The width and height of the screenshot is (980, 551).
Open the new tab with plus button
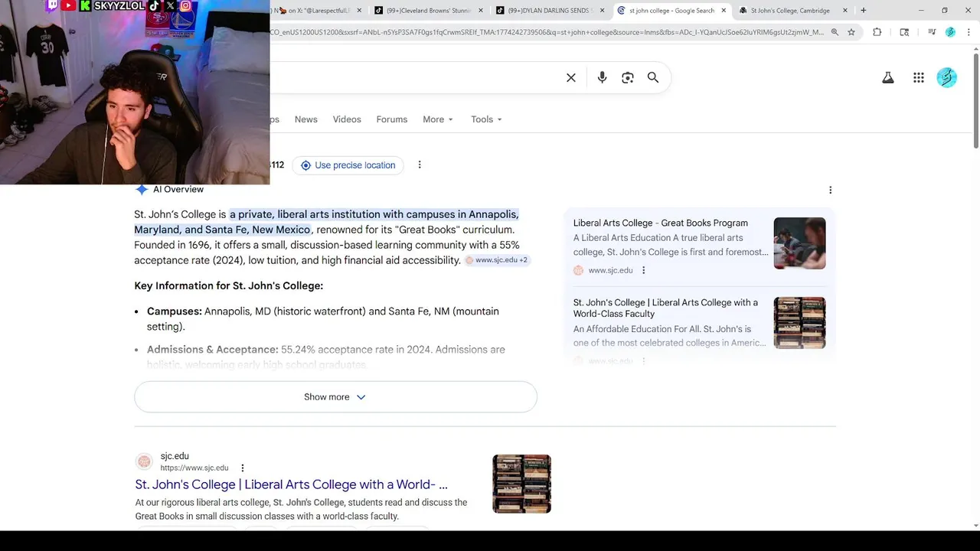click(x=864, y=11)
